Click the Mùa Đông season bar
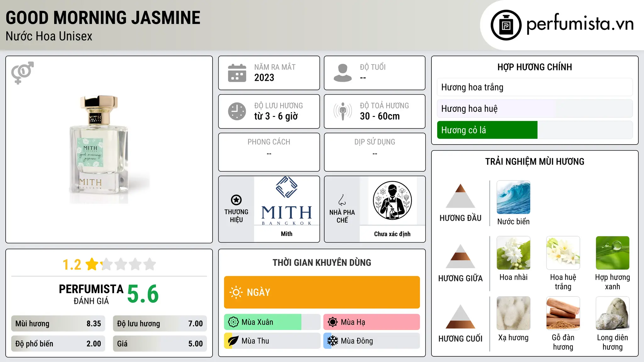Screen dimensions: 644x362 click(371, 341)
